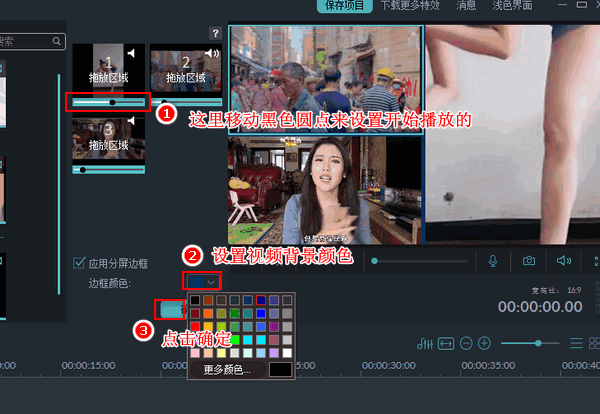The width and height of the screenshot is (600, 414).
Task: Click the large black current-color preview box
Action: pos(280,370)
